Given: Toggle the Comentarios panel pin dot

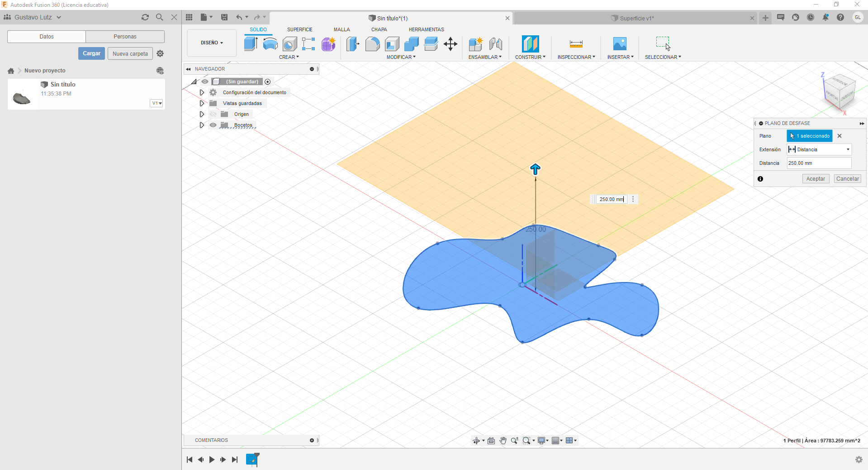Looking at the screenshot, I should pos(312,440).
